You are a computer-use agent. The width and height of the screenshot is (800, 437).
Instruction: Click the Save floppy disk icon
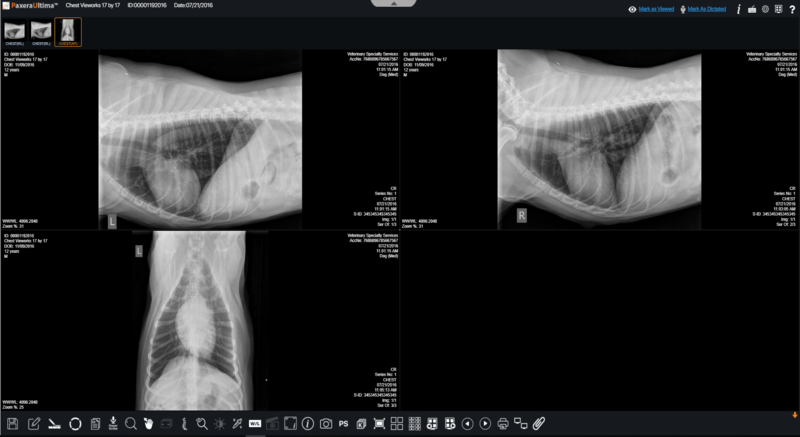[x=12, y=424]
